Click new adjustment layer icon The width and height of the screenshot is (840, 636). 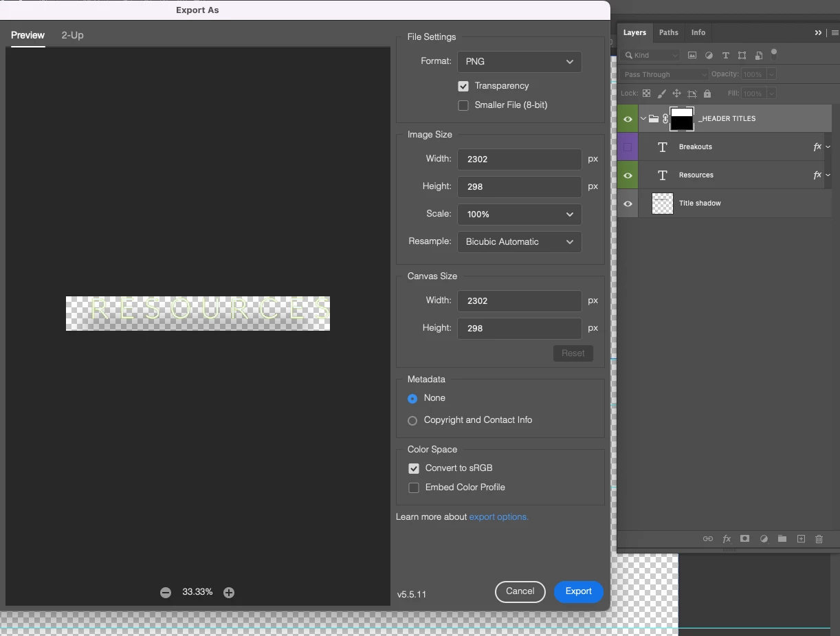click(x=764, y=539)
